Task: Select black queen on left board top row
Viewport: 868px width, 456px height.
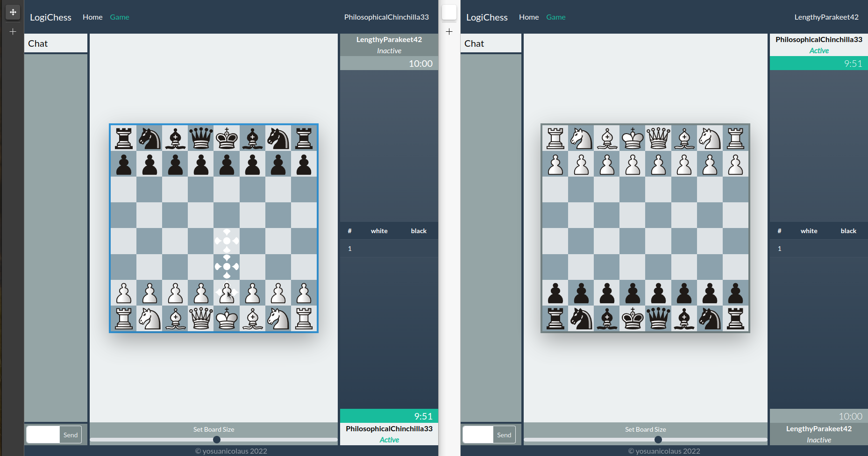Action: point(201,138)
